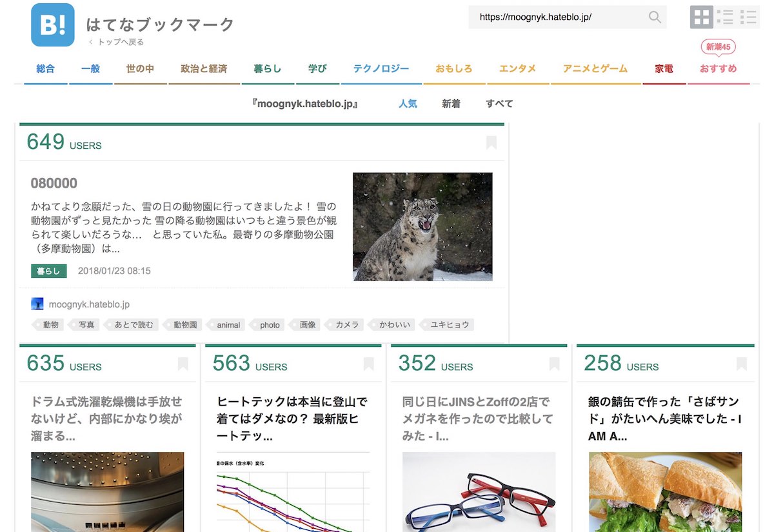Viewport: 774px width, 532px height.
Task: Open the おもしろ category tab
Action: (x=454, y=68)
